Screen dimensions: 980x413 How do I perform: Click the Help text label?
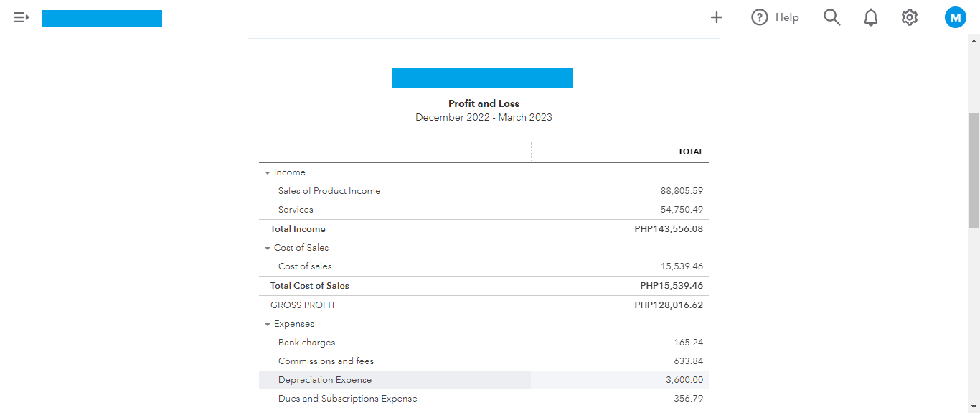(x=787, y=17)
